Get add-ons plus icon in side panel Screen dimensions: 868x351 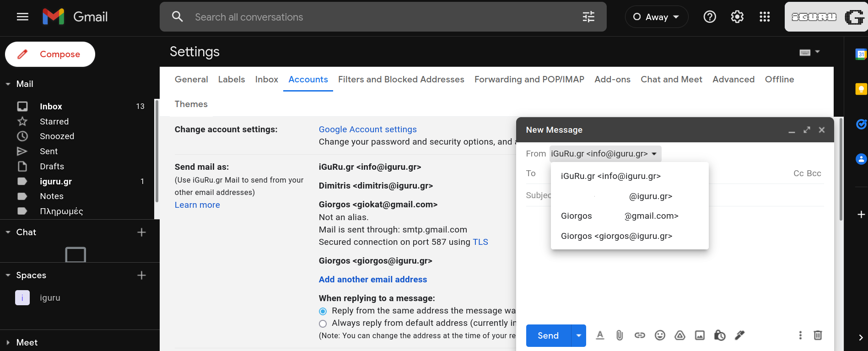(x=861, y=215)
